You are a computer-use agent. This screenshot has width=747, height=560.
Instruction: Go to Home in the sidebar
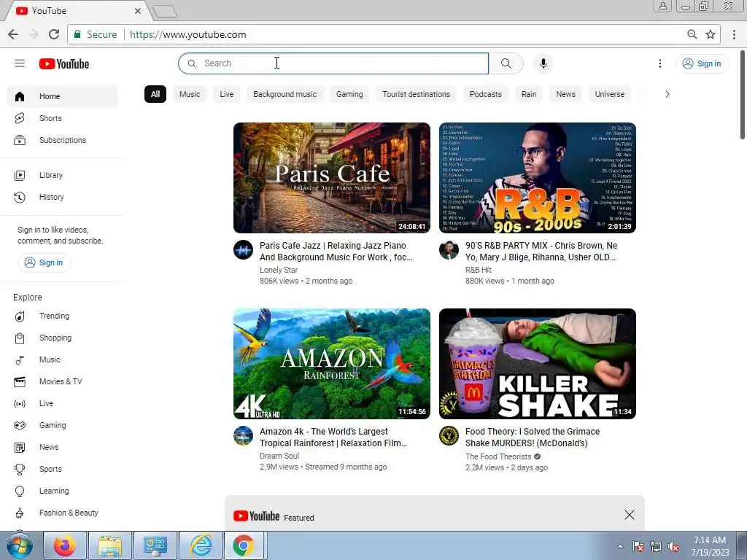[63, 96]
